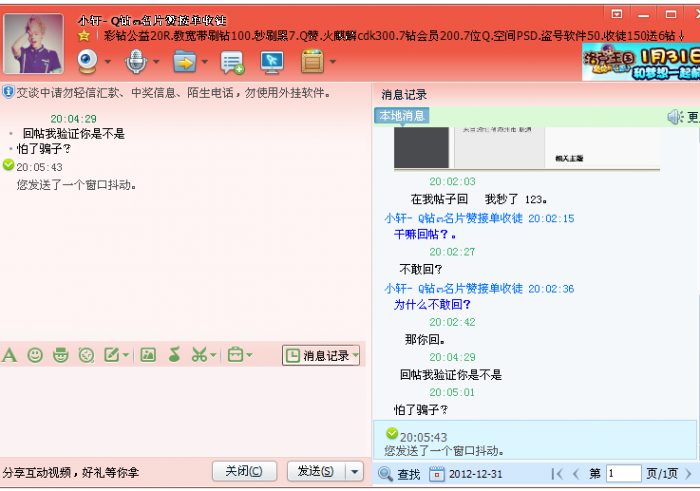Click the magnifier search icon
700x491 pixels.
[385, 474]
